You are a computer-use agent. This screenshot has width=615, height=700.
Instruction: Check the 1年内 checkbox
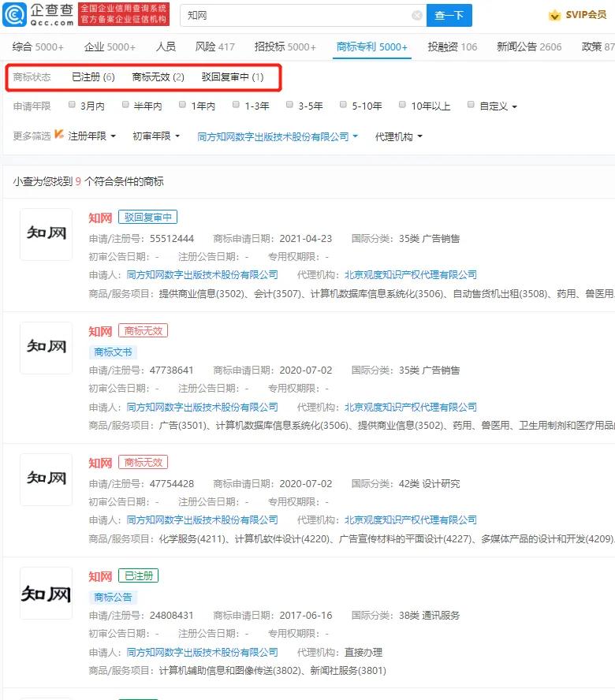coord(182,105)
